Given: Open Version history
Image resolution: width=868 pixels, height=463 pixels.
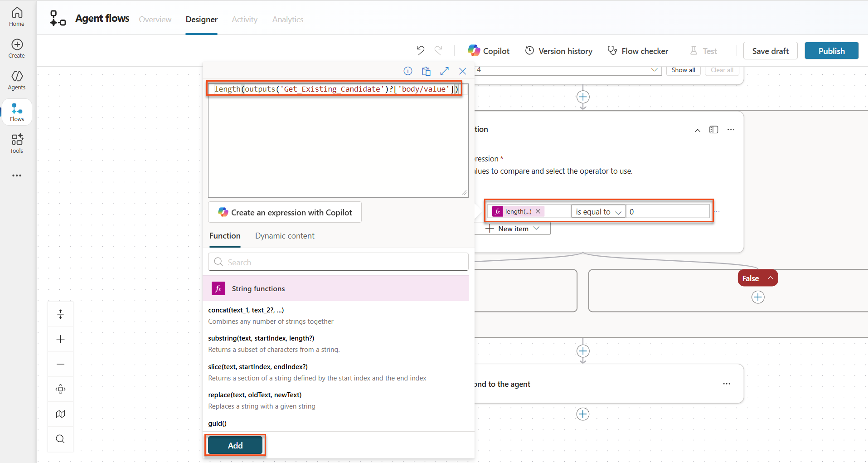Looking at the screenshot, I should [558, 51].
